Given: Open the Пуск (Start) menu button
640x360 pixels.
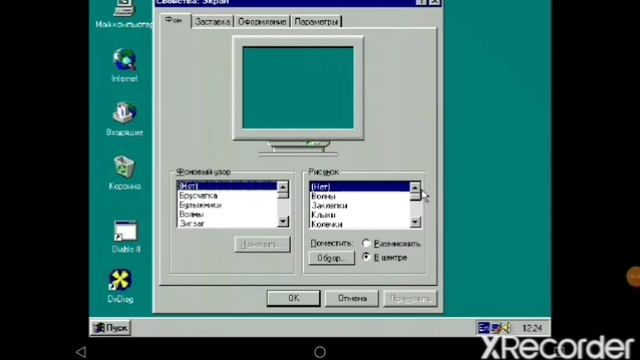Looking at the screenshot, I should pyautogui.click(x=111, y=328).
